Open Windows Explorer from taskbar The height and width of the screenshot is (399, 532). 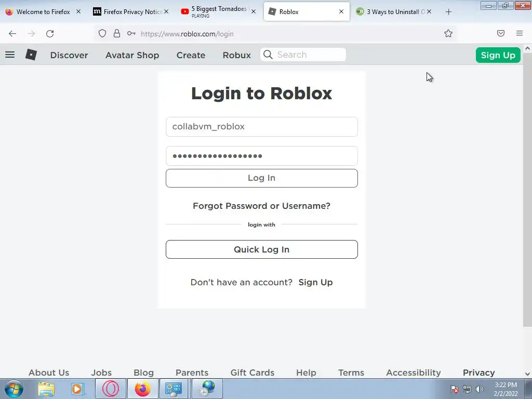(x=46, y=389)
